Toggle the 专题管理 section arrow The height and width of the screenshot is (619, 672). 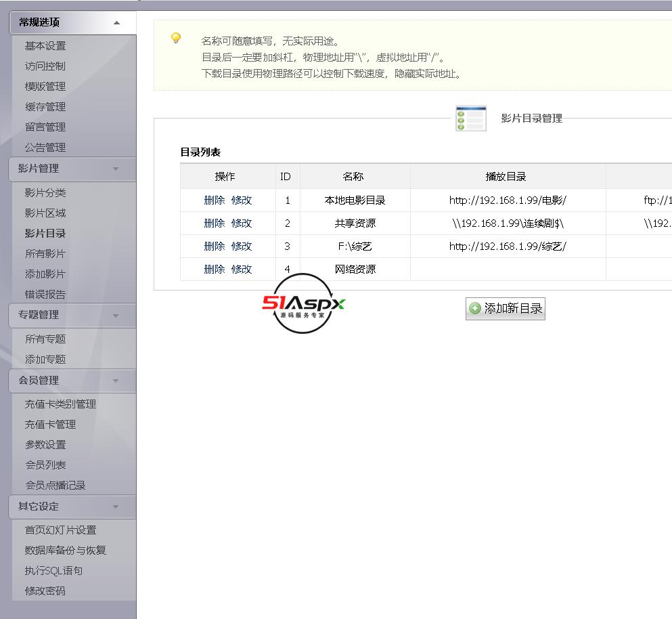coord(116,316)
